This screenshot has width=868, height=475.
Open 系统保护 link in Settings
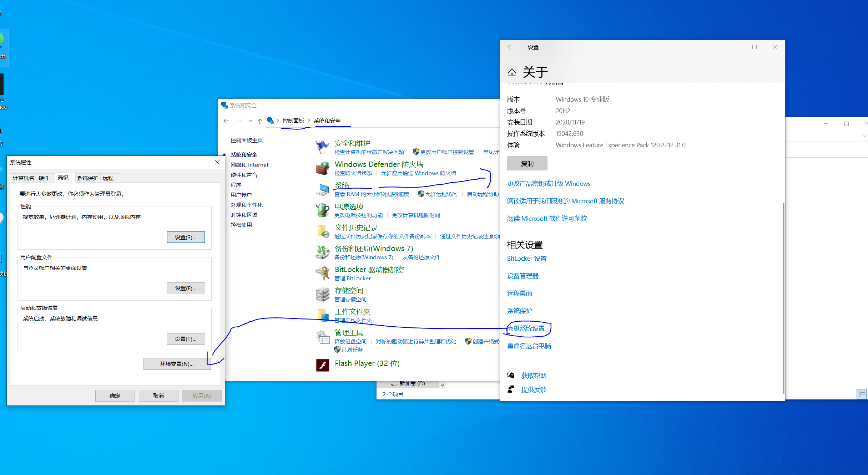(520, 311)
